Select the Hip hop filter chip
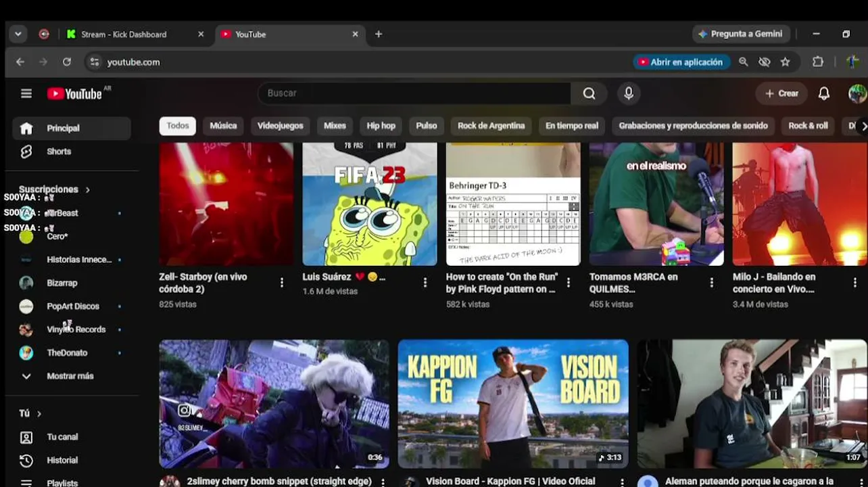The image size is (868, 487). (x=381, y=126)
